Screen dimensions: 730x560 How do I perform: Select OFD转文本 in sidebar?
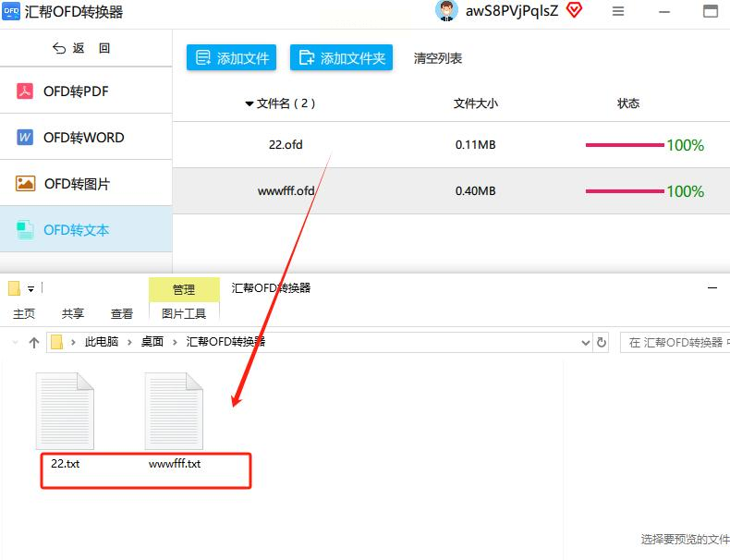coord(86,229)
